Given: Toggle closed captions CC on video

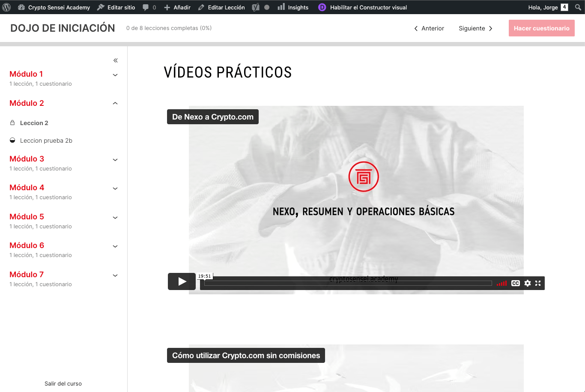Looking at the screenshot, I should click(516, 283).
